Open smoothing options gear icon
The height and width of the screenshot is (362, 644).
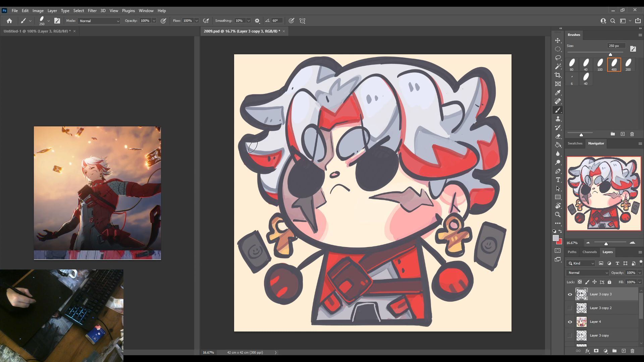tap(257, 21)
